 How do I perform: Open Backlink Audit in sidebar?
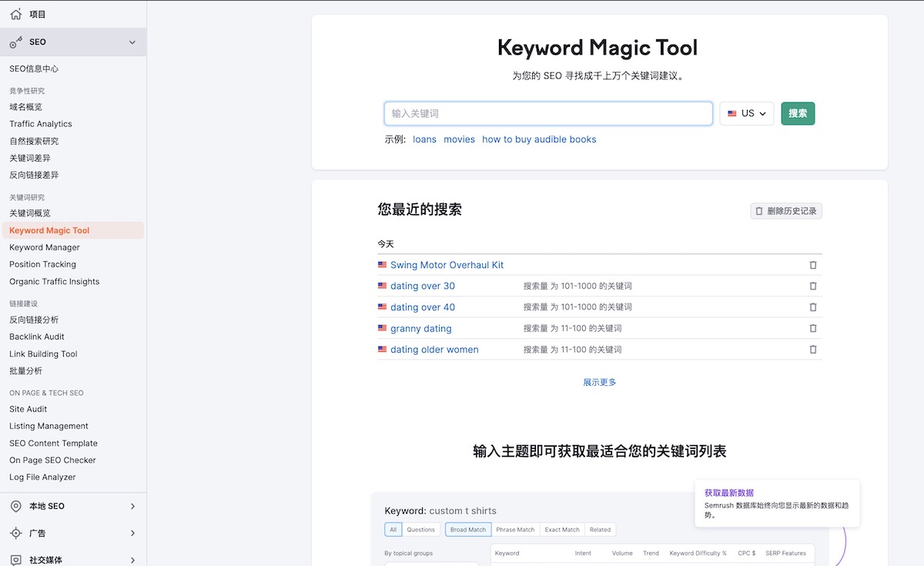pos(37,337)
